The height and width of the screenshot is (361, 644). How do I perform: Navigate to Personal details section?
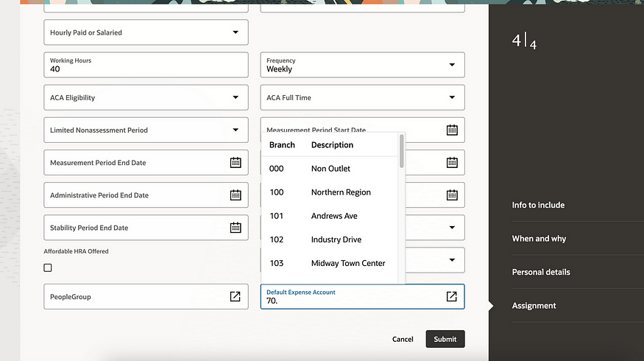click(541, 272)
